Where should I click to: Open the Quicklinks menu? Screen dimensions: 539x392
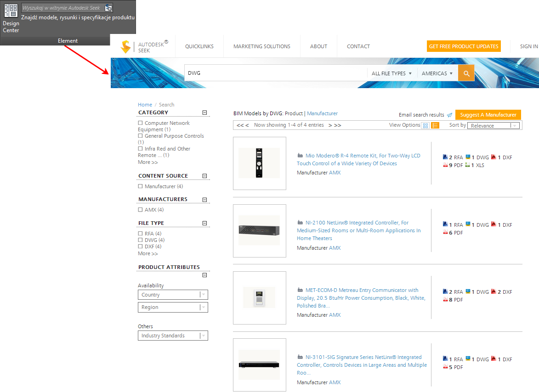coord(199,46)
